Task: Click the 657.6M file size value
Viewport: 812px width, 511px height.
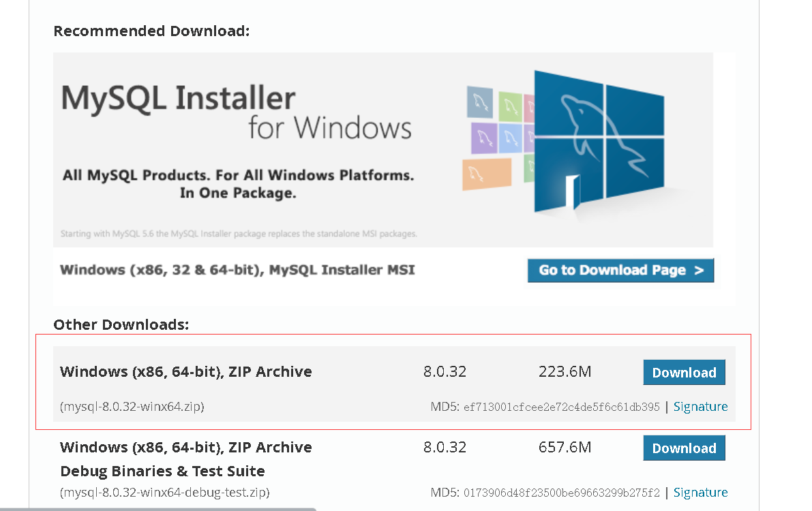Action: pos(565,448)
